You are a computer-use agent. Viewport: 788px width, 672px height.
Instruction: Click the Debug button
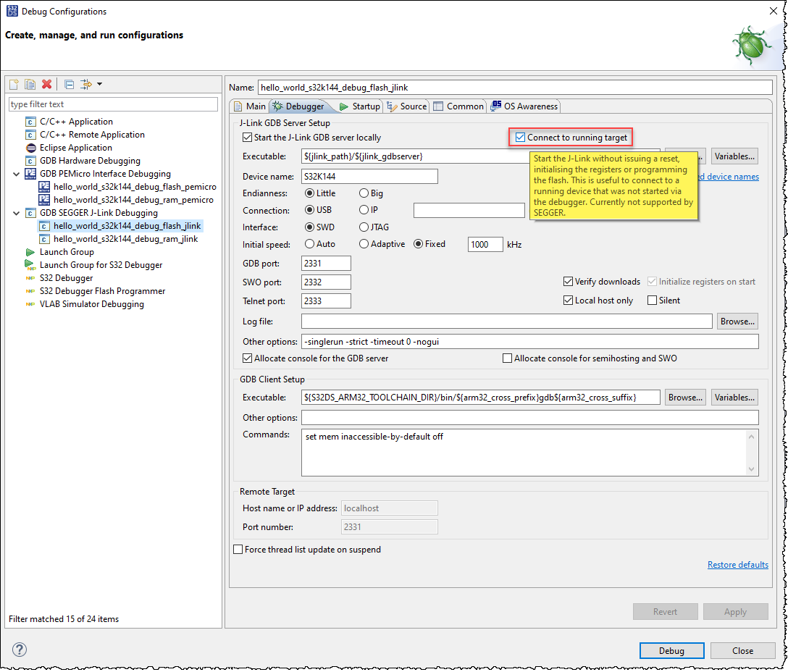pos(671,650)
